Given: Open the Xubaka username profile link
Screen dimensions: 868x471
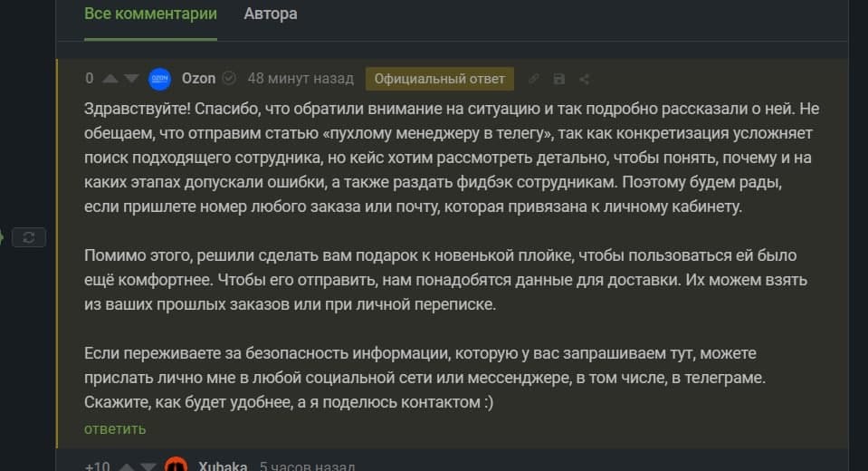Looking at the screenshot, I should pos(223,466).
